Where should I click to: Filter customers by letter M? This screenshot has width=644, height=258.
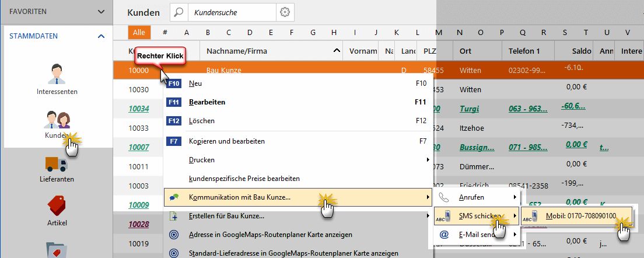click(x=439, y=33)
